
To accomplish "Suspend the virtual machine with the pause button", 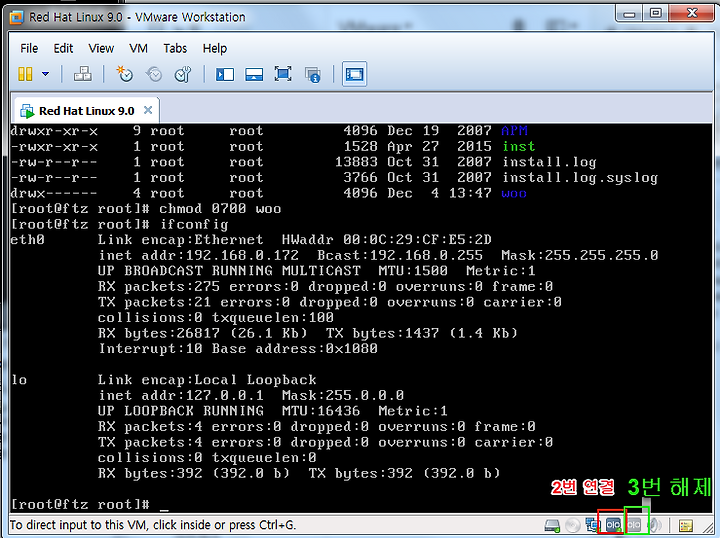I will point(25,74).
